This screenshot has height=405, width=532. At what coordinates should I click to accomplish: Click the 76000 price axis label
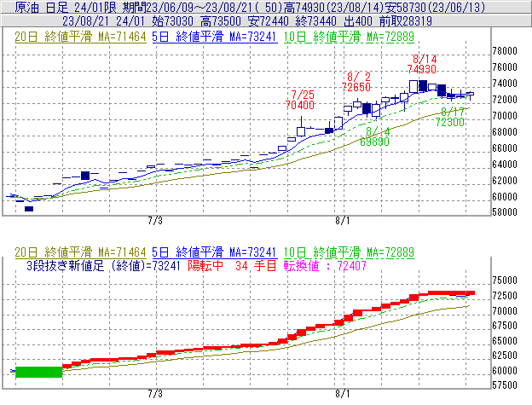click(505, 67)
